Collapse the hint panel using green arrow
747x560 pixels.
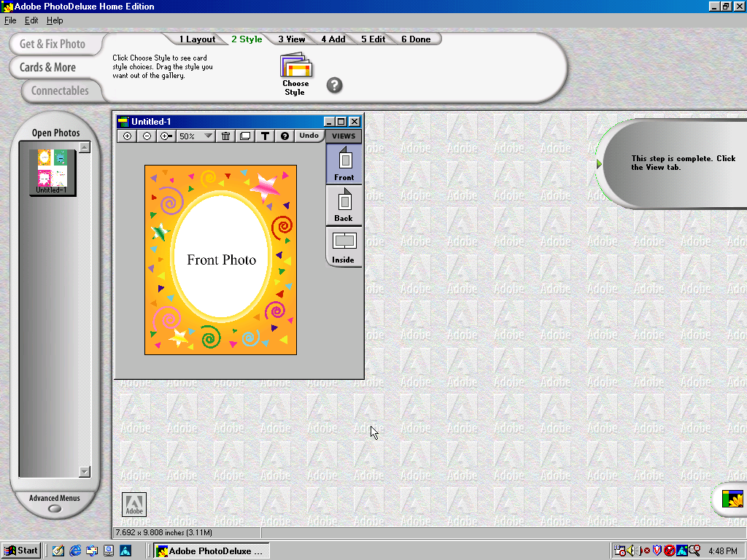600,164
